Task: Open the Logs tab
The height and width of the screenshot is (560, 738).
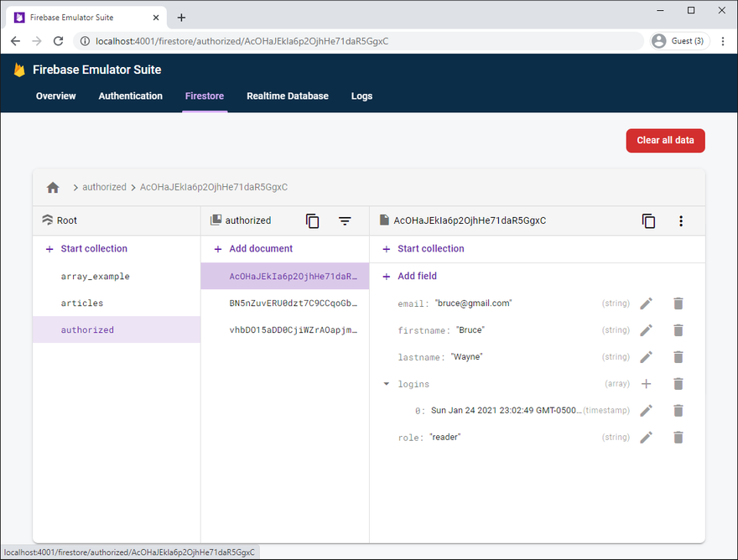Action: pyautogui.click(x=361, y=96)
